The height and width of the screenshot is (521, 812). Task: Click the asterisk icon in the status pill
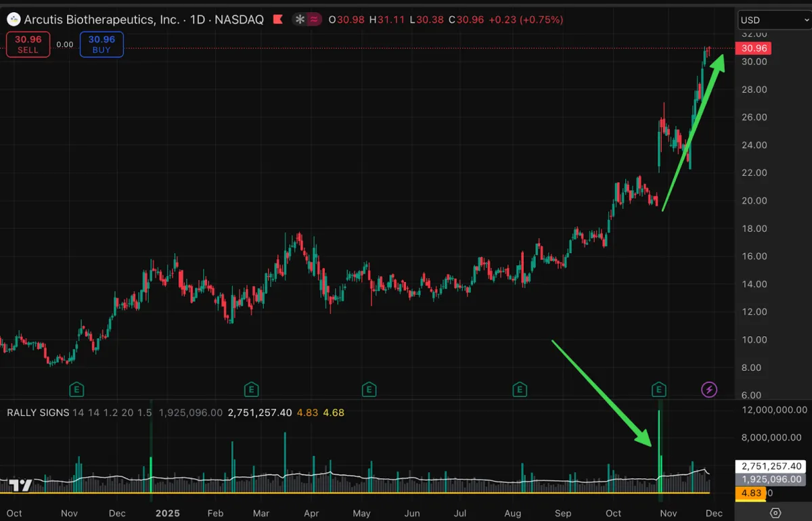[300, 20]
